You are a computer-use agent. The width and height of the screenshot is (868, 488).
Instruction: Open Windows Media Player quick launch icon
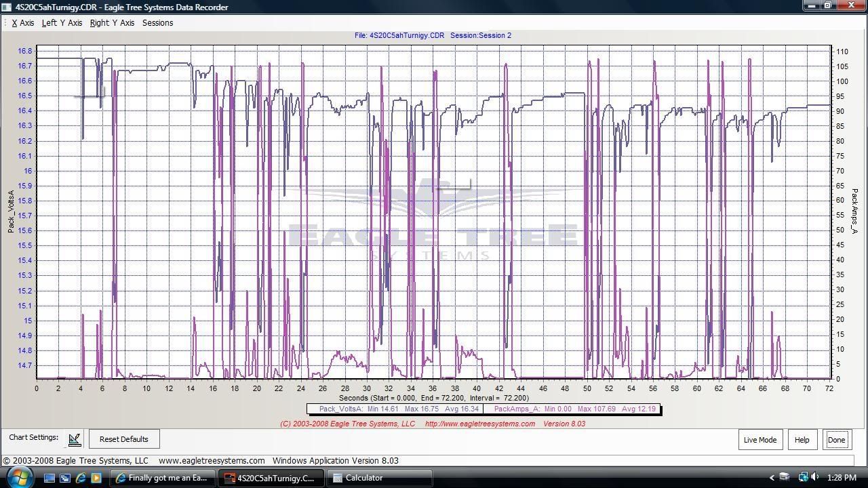coord(96,478)
